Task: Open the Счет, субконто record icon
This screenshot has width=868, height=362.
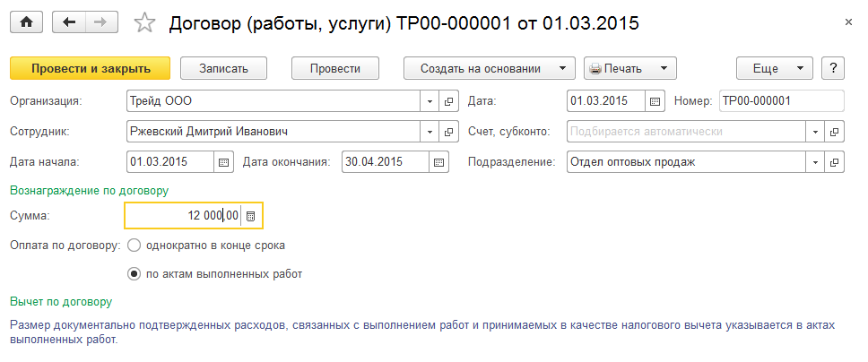Action: pyautogui.click(x=835, y=132)
